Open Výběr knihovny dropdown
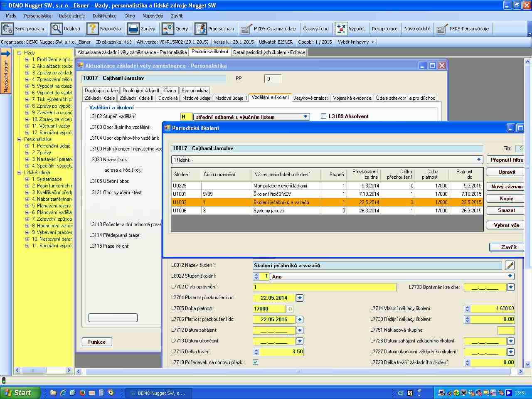 click(356, 42)
